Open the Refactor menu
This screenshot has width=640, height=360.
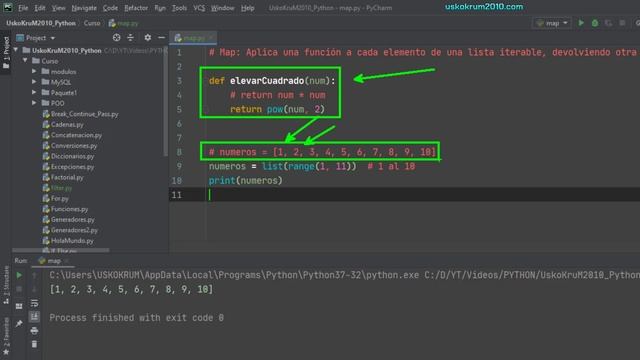[136, 8]
